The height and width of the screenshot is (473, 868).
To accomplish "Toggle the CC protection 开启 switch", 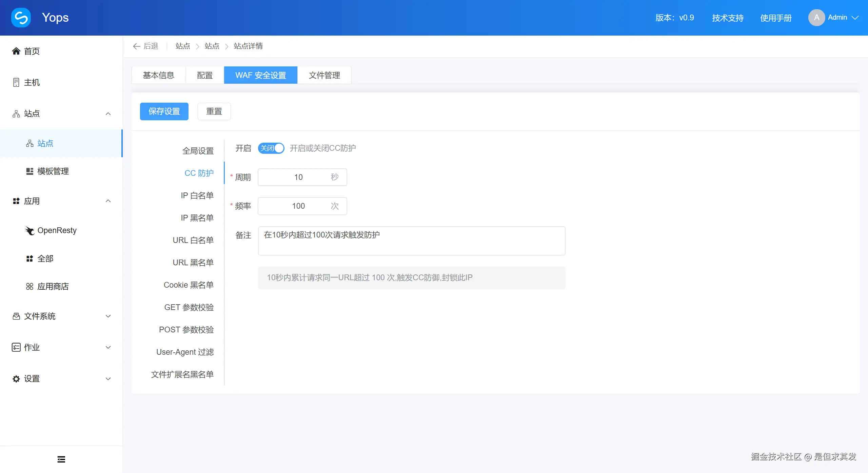I will (x=271, y=148).
